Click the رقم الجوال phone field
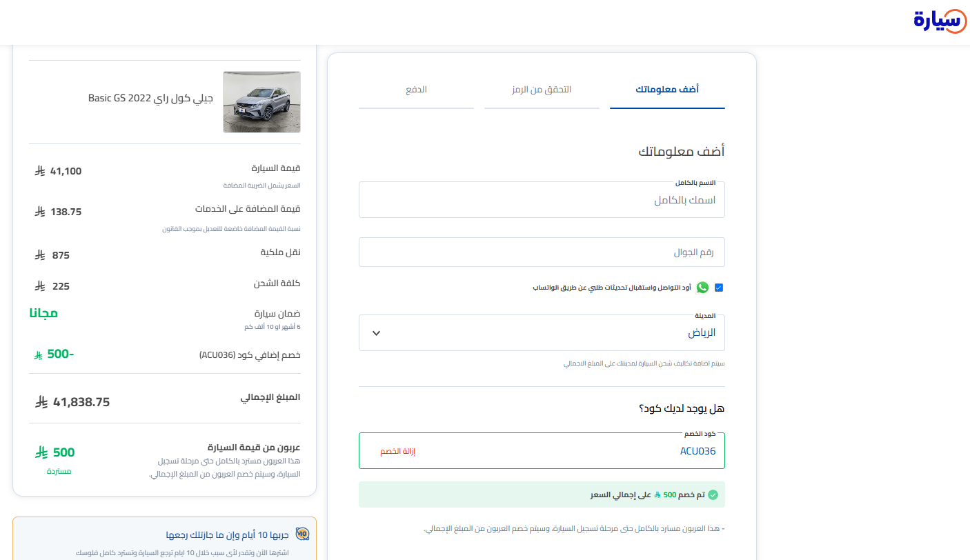This screenshot has width=970, height=560. [542, 252]
